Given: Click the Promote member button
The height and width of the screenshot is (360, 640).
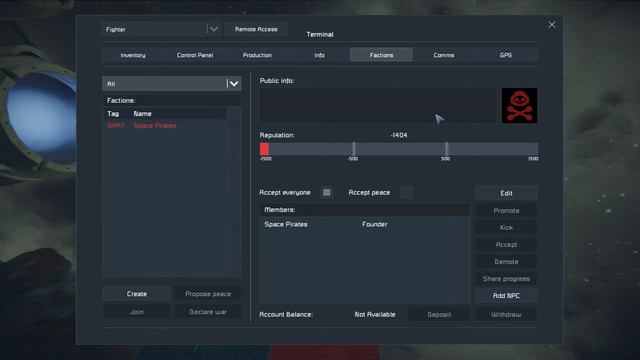Looking at the screenshot, I should coord(506,211).
